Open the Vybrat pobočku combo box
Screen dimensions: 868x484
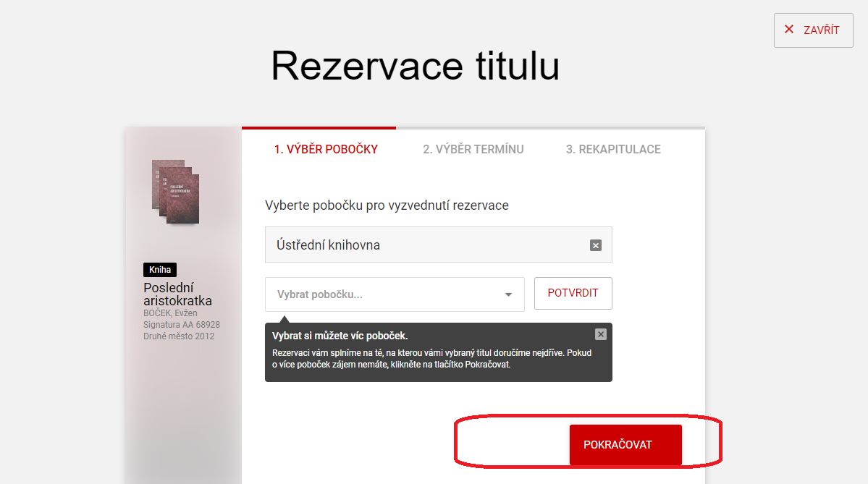tap(395, 294)
